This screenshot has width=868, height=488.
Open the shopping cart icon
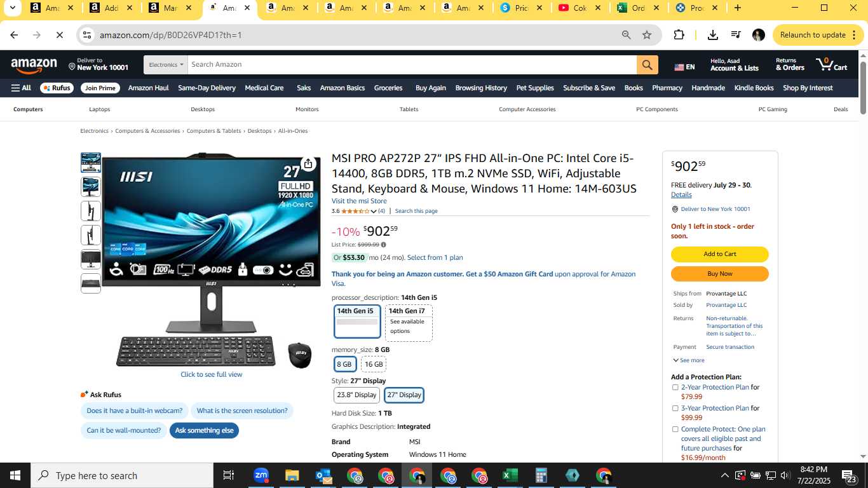832,64
